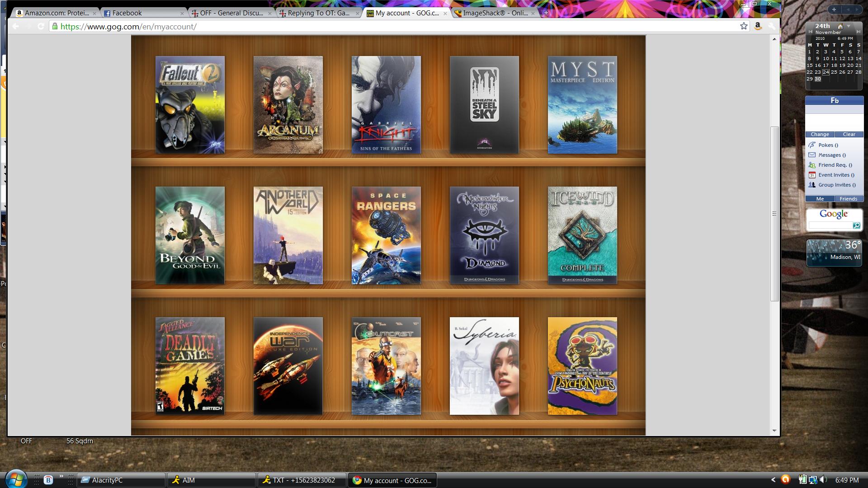Viewport: 868px width, 488px height.
Task: Open the Madison, WI weather gadget
Action: (834, 253)
